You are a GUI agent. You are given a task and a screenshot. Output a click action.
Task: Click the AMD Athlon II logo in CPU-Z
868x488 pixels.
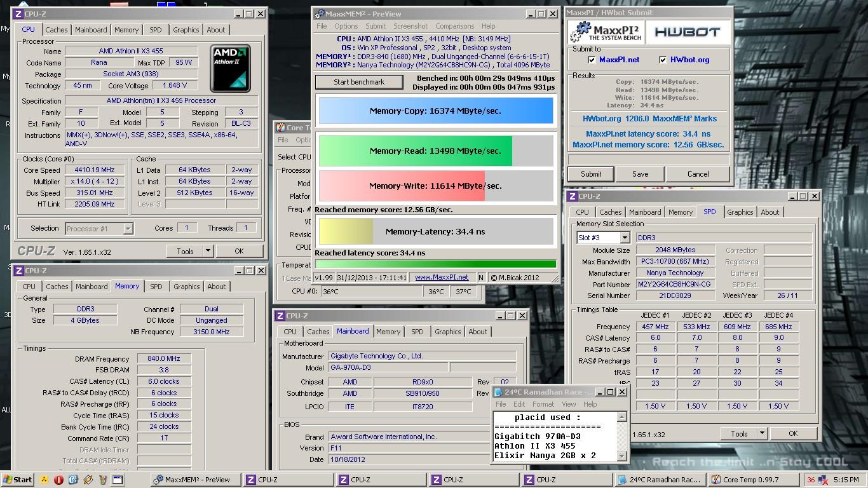pos(230,68)
